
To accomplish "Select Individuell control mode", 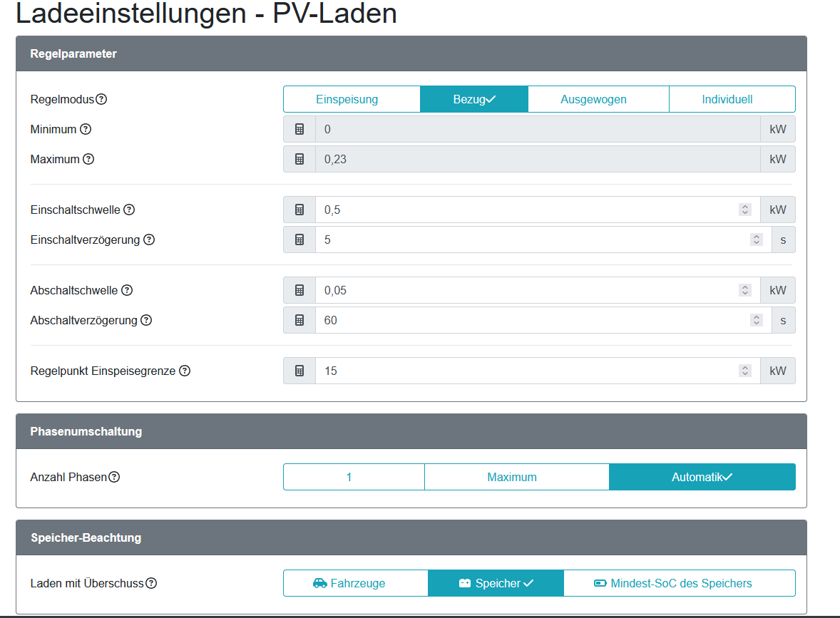I will point(732,99).
